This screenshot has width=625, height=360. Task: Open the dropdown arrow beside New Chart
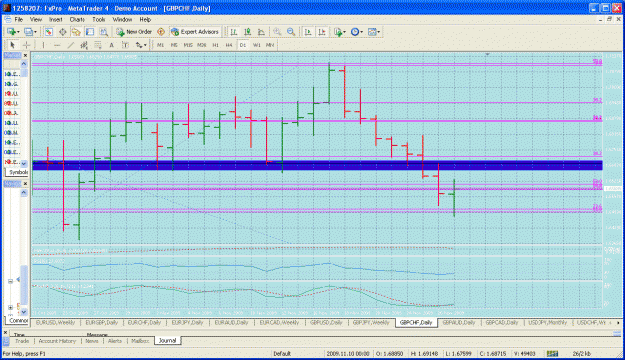tap(18, 32)
